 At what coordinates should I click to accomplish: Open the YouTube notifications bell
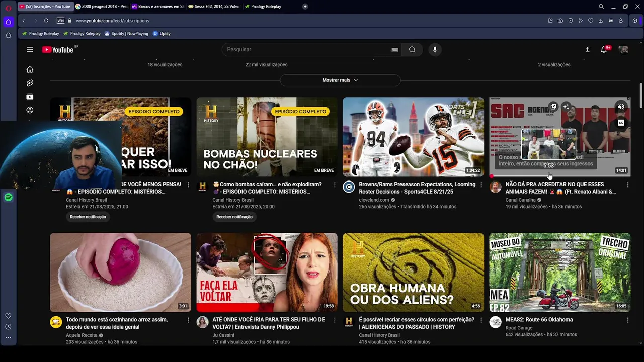tap(604, 49)
